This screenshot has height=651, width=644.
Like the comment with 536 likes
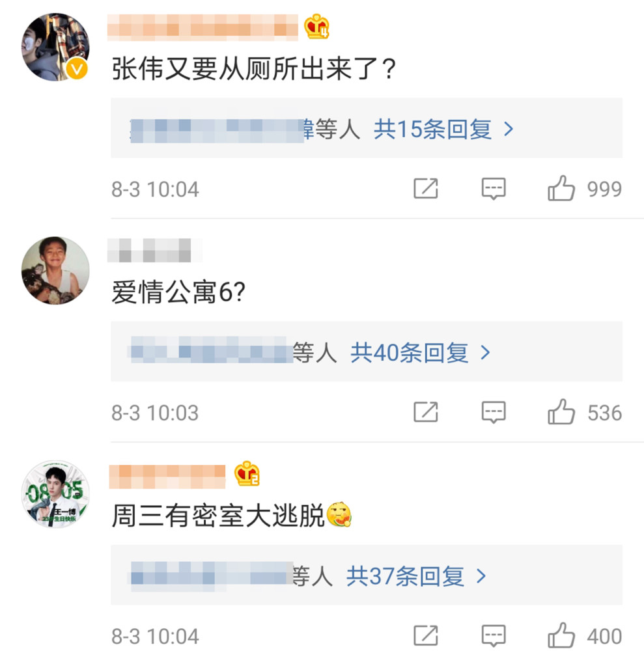click(561, 412)
